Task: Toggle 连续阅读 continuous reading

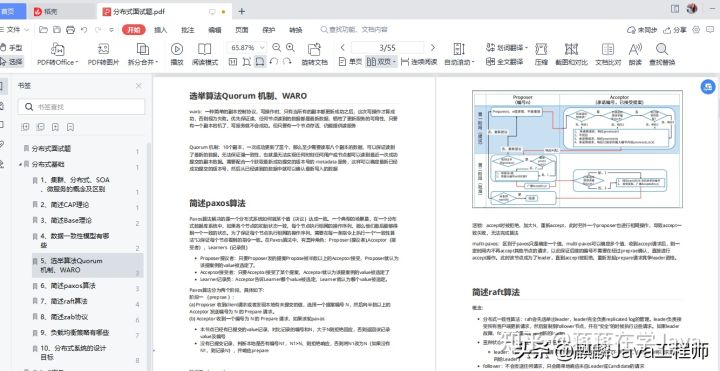Action: click(419, 62)
